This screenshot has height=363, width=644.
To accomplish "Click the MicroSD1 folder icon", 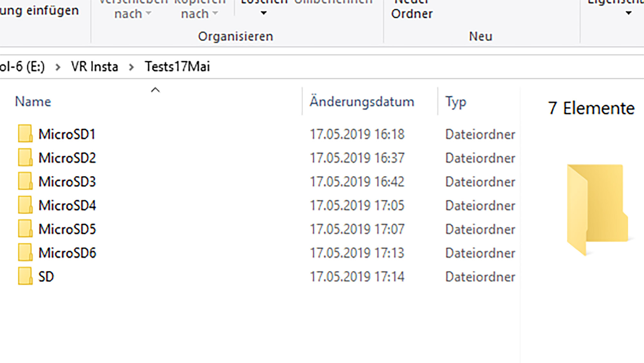I will pos(25,134).
